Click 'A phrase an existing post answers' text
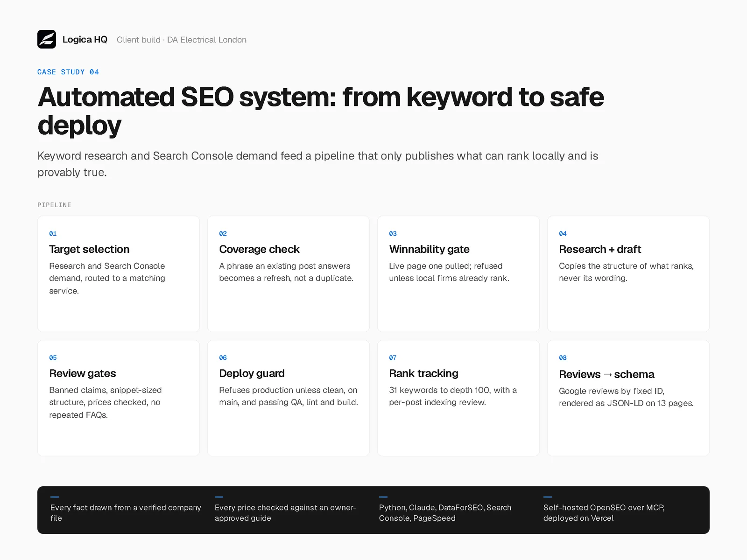747x560 pixels. coord(286,272)
